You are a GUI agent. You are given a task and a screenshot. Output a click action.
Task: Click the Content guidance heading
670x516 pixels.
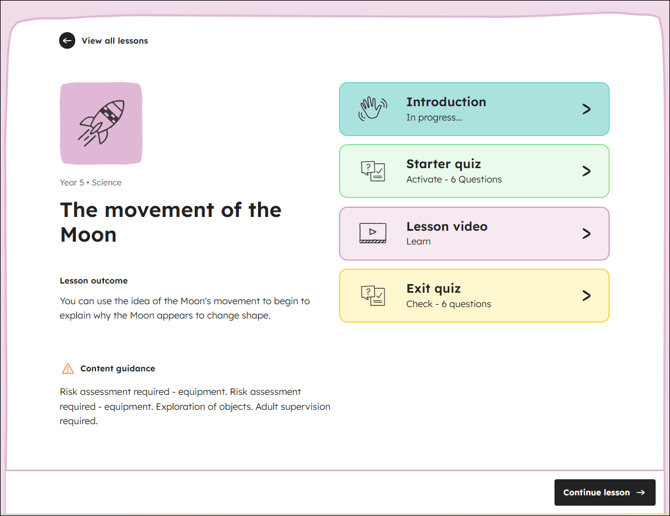pyautogui.click(x=118, y=368)
